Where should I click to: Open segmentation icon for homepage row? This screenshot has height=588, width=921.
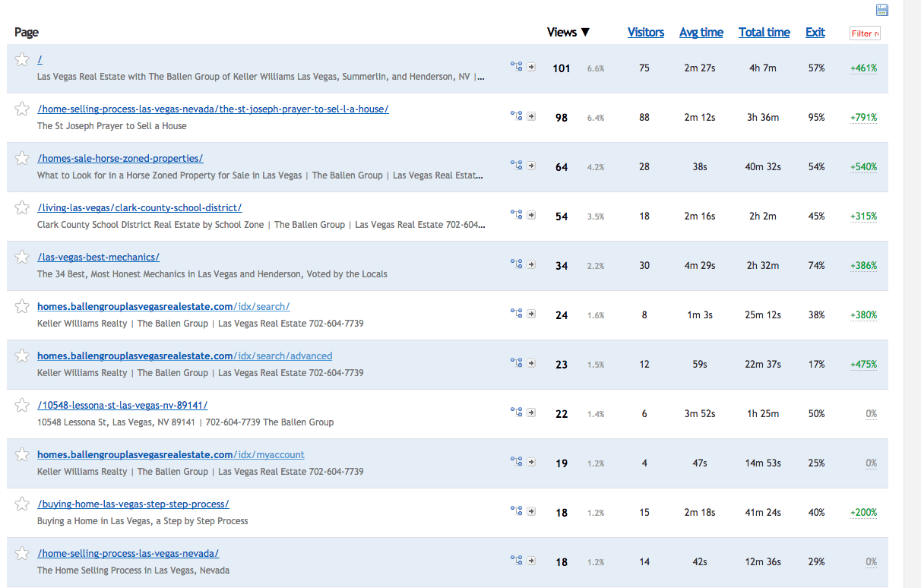click(517, 67)
